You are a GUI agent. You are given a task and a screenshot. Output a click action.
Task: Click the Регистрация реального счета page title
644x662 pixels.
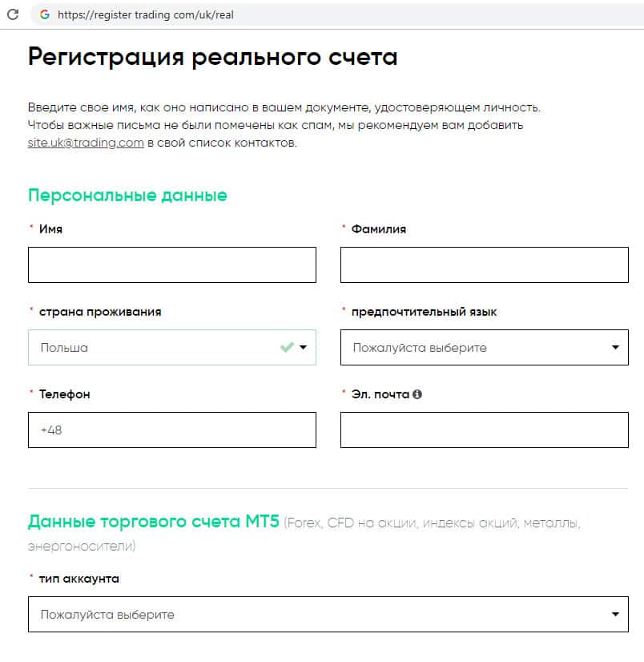(212, 57)
